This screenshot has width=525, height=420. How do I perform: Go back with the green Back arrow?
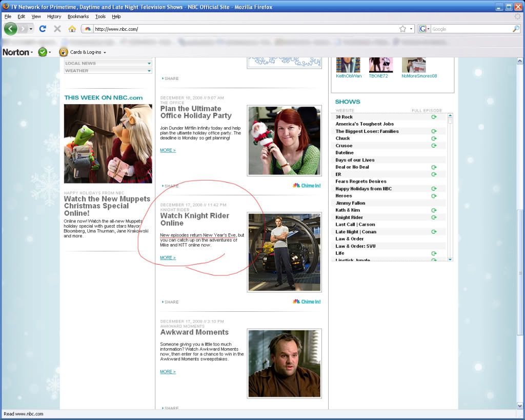[x=10, y=29]
